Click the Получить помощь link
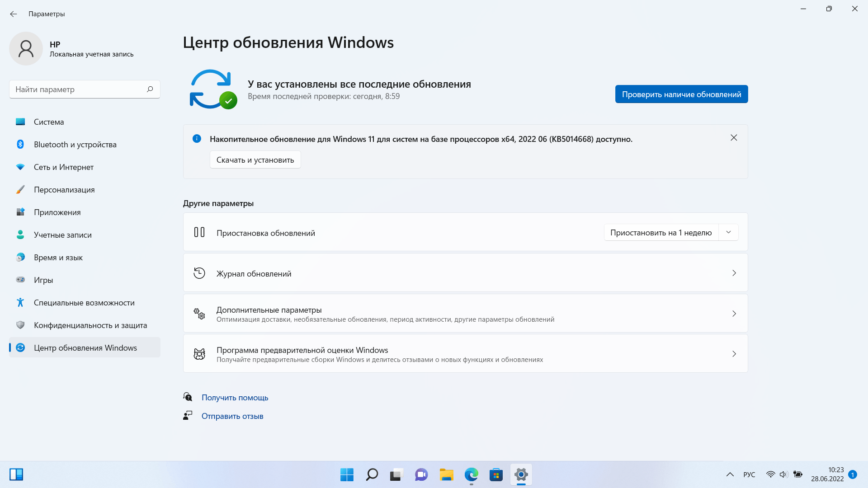This screenshot has height=488, width=868. click(x=235, y=398)
